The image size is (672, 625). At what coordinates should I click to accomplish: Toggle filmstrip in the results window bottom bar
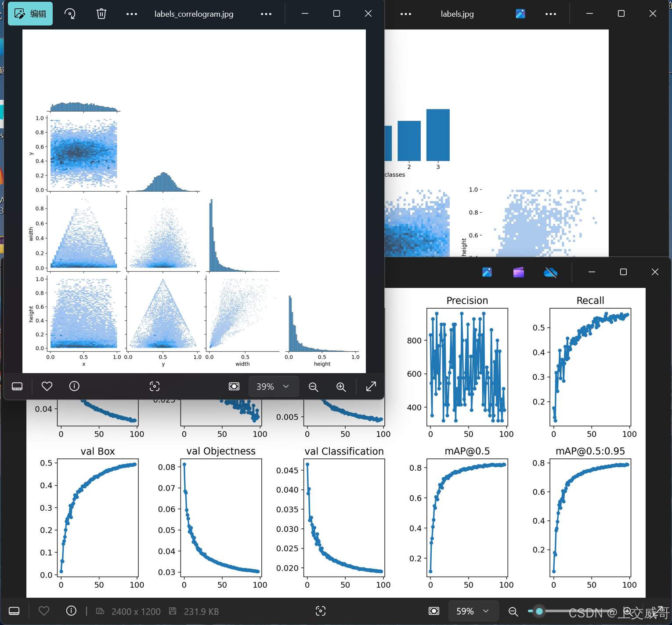click(14, 611)
